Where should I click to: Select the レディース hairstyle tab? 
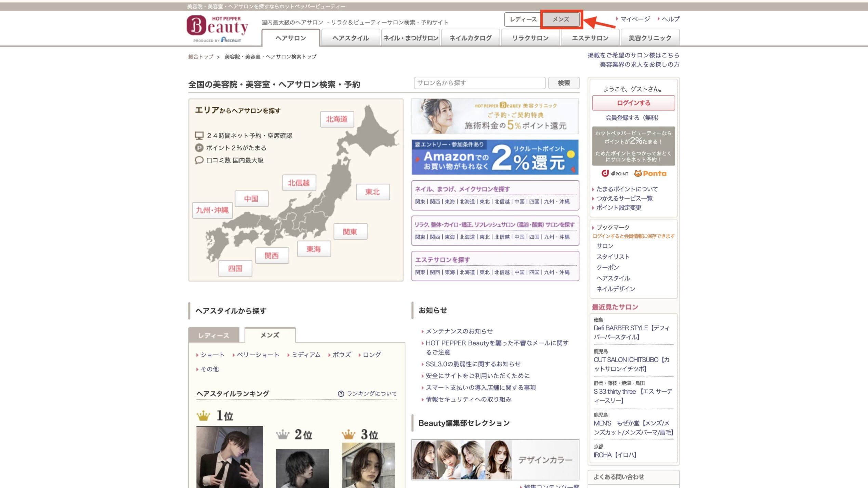click(x=214, y=335)
